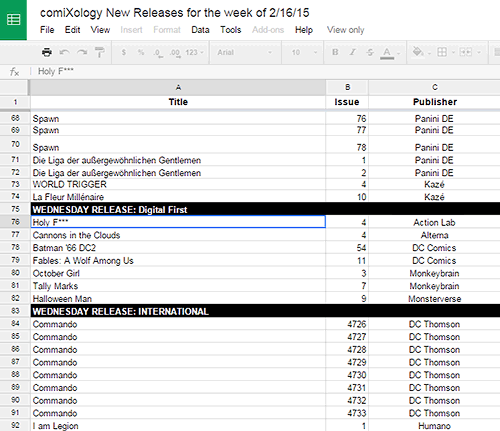Viewport: 500px width, 431px height.
Task: Select the La Fleur Millénaire cell
Action: [x=178, y=197]
